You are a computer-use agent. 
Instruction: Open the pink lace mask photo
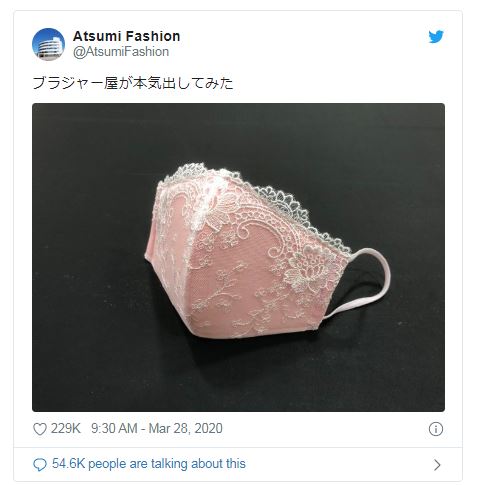[238, 257]
